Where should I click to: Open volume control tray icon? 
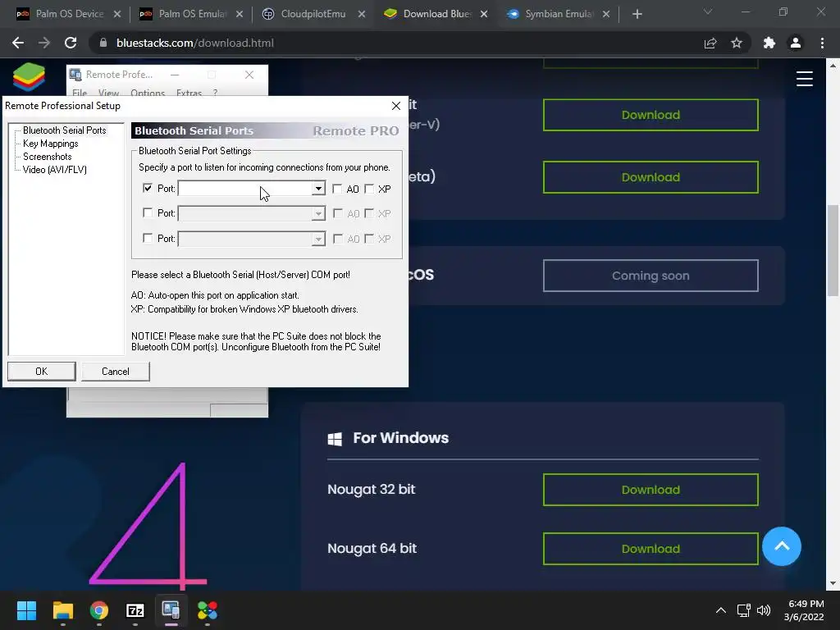tap(764, 610)
